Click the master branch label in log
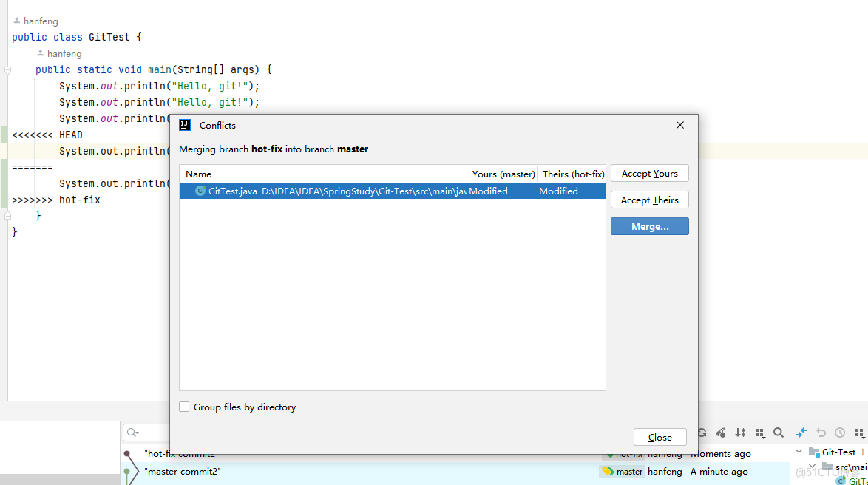The image size is (868, 485). pyautogui.click(x=629, y=472)
